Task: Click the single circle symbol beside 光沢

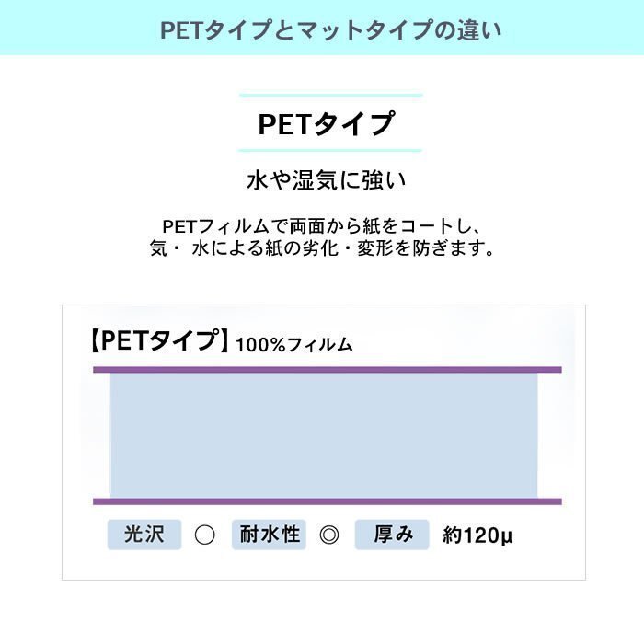Action: coord(205,535)
